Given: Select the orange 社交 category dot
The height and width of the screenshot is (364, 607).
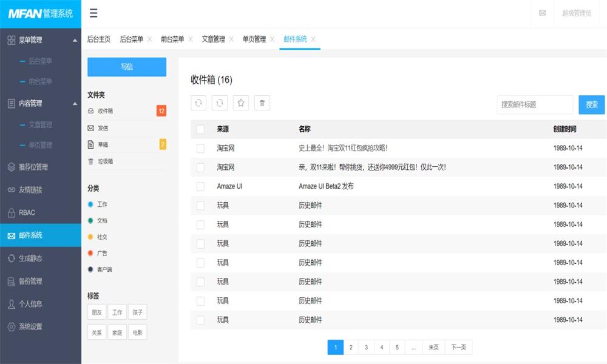Looking at the screenshot, I should 90,237.
